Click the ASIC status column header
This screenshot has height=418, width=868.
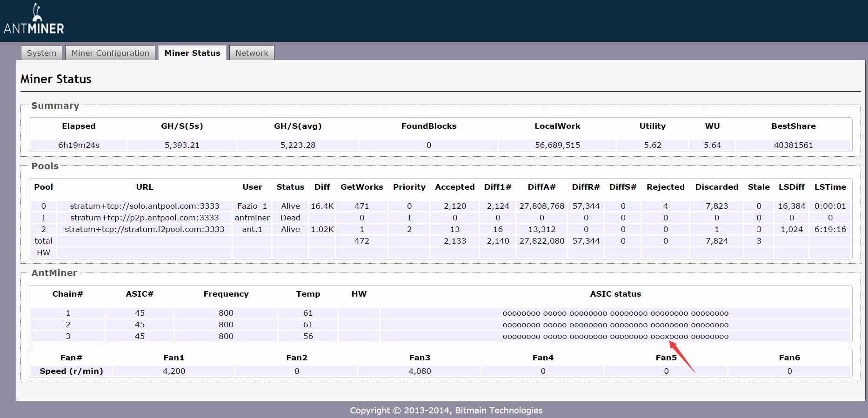click(615, 294)
